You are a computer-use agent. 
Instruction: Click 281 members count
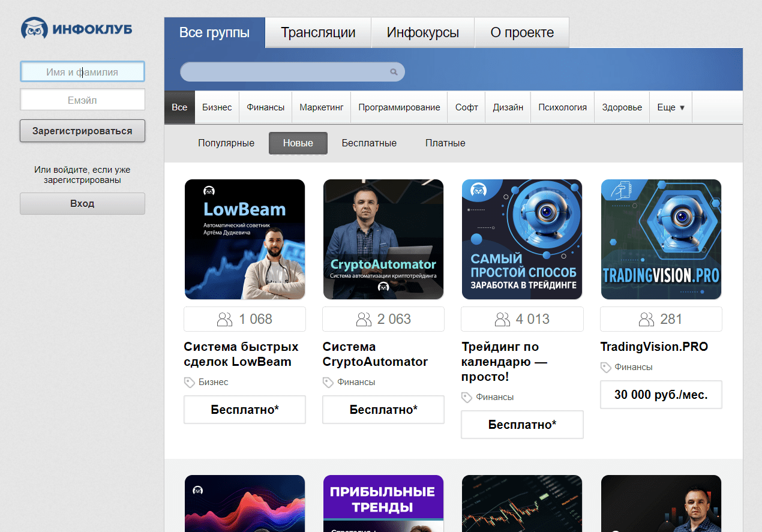(671, 319)
